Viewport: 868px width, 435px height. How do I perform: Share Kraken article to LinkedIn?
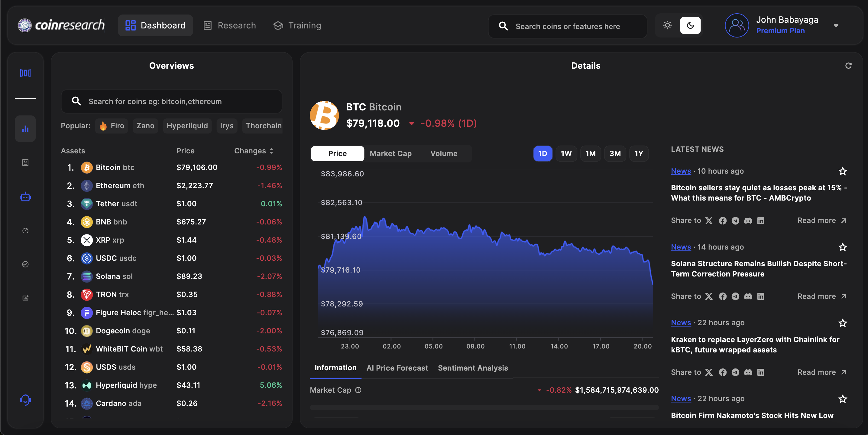[x=760, y=372]
